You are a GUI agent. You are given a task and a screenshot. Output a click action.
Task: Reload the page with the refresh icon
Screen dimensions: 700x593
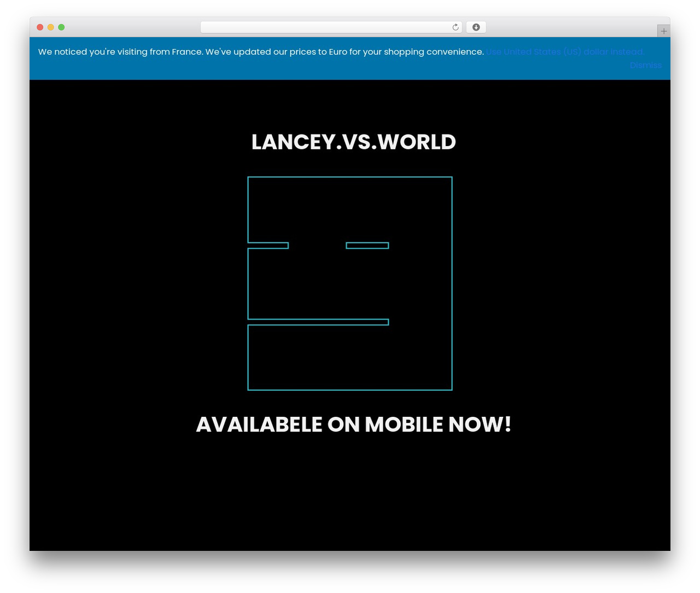pos(456,27)
